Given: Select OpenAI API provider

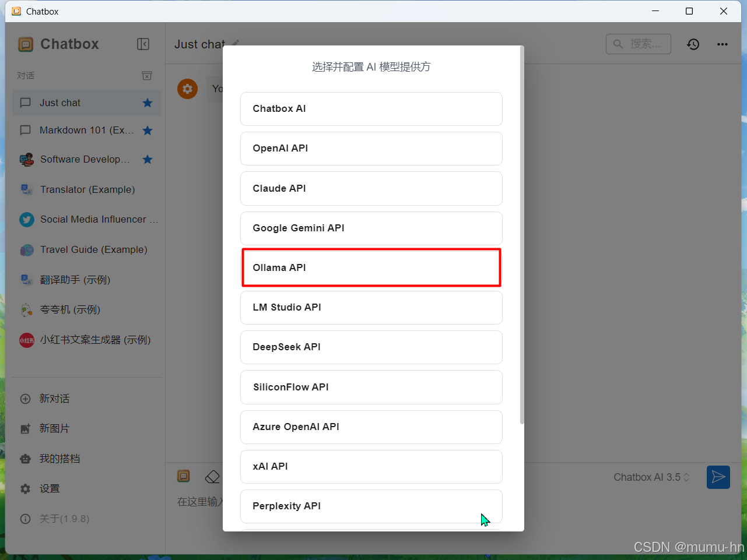Looking at the screenshot, I should coord(371,149).
